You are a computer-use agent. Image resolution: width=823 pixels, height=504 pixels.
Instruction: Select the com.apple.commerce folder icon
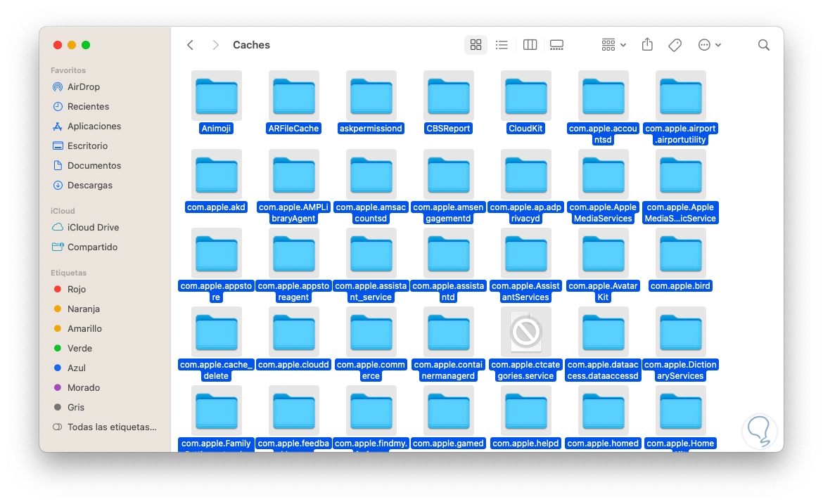[371, 332]
